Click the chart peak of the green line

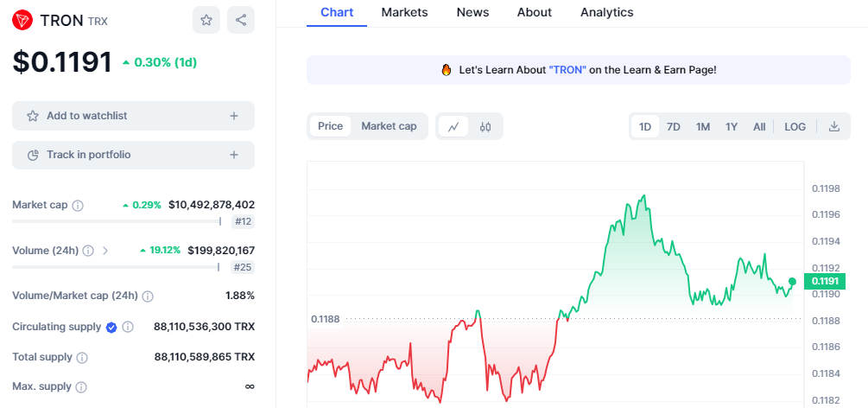643,195
